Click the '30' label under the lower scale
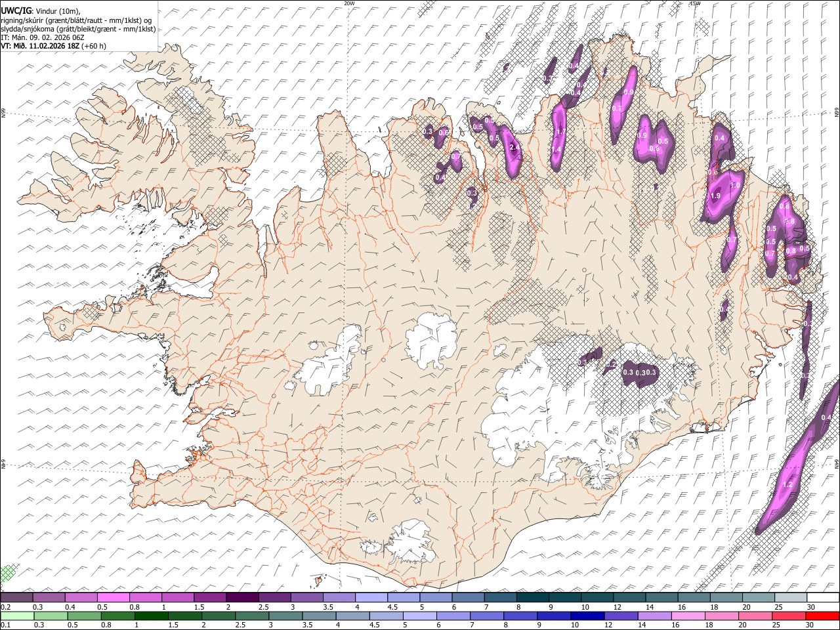840x630 pixels. click(810, 625)
